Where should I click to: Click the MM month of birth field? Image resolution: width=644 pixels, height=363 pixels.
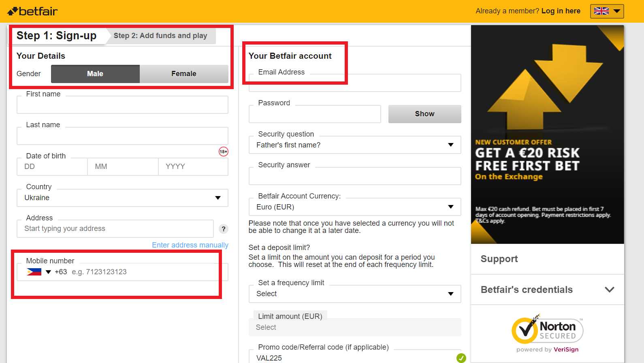click(123, 167)
